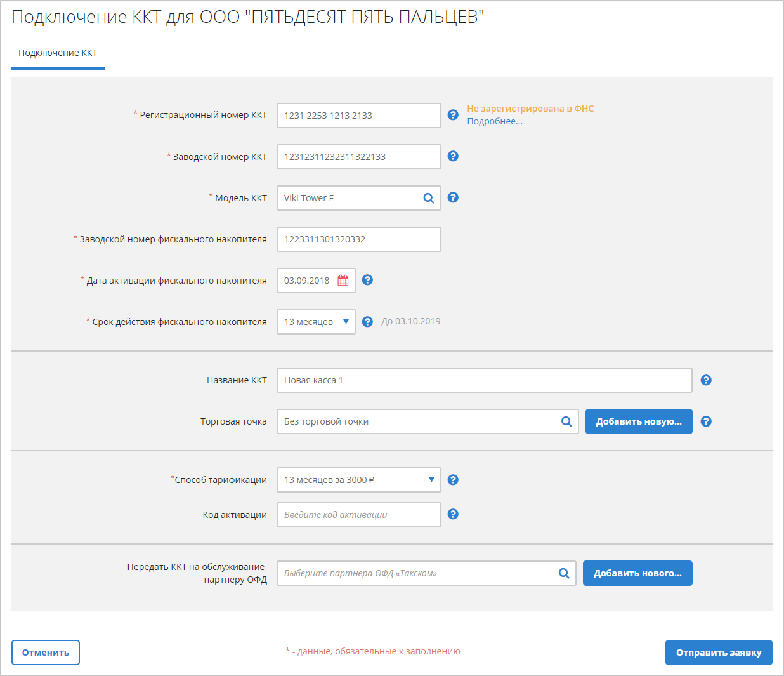Image resolution: width=784 pixels, height=676 pixels.
Task: Open Способ тарификации tariff dropdown
Action: click(358, 480)
